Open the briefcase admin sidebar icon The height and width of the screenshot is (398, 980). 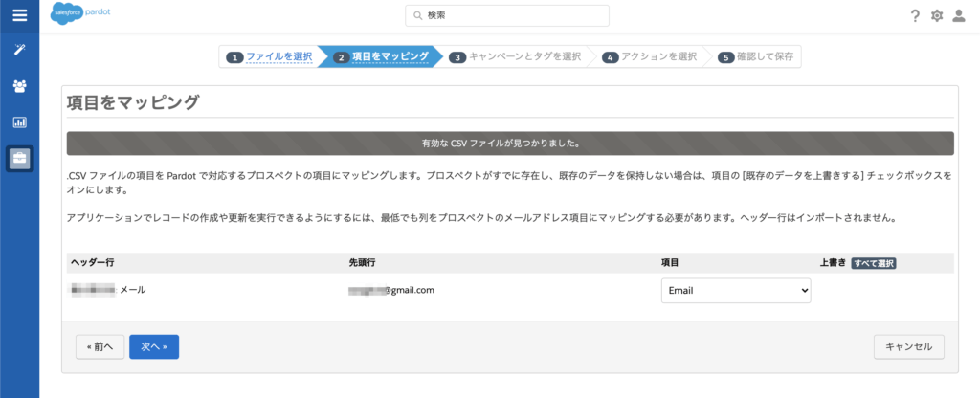[x=19, y=158]
